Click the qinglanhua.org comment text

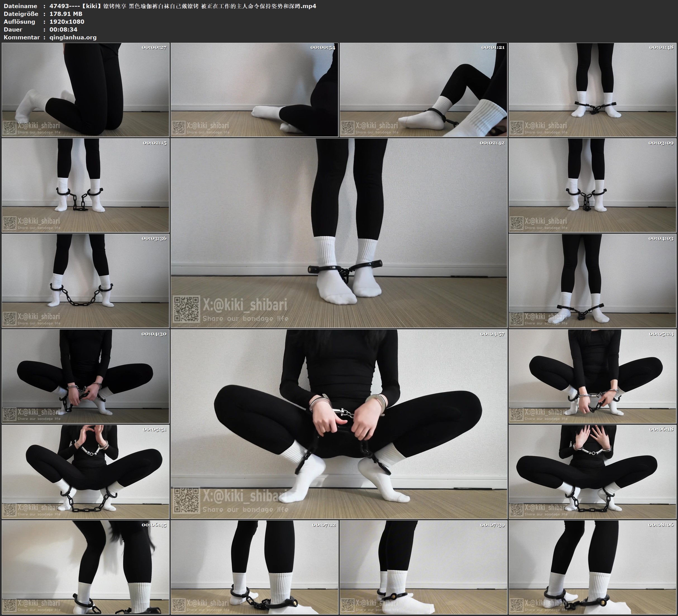tap(73, 37)
